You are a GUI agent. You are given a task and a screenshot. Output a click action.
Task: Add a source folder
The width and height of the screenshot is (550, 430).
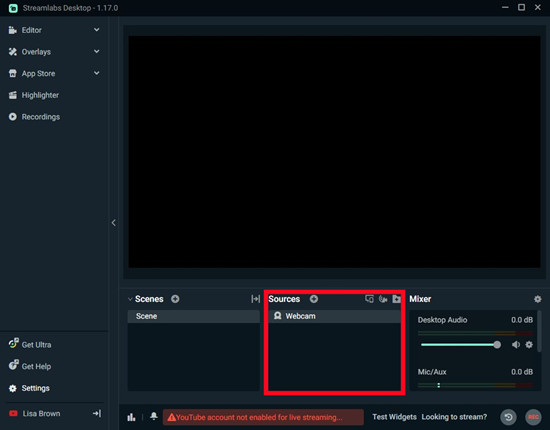[x=396, y=299]
